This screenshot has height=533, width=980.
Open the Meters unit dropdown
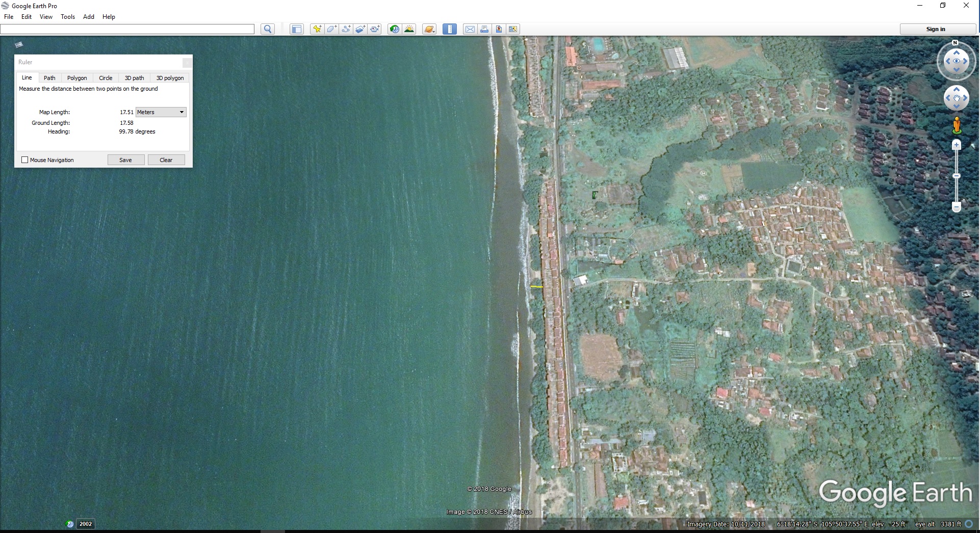coord(161,112)
